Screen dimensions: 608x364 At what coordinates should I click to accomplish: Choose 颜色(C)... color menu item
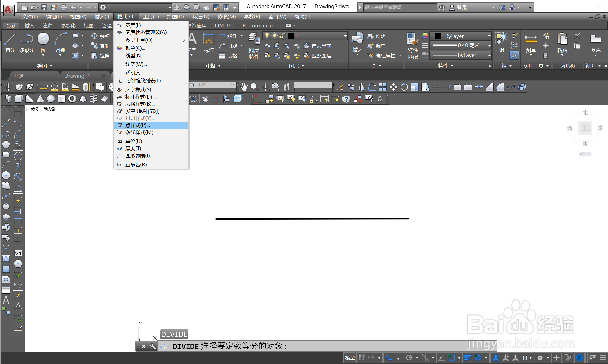151,48
